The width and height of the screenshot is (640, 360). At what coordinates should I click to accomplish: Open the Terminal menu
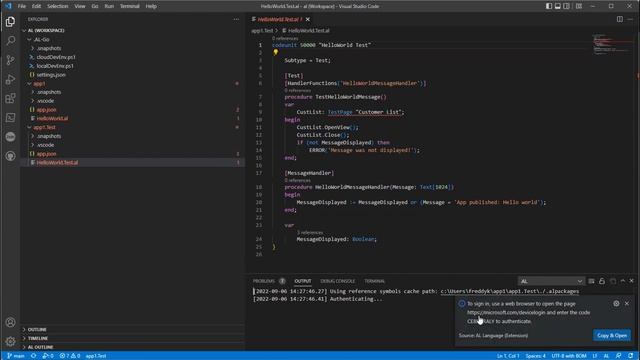(x=129, y=6)
